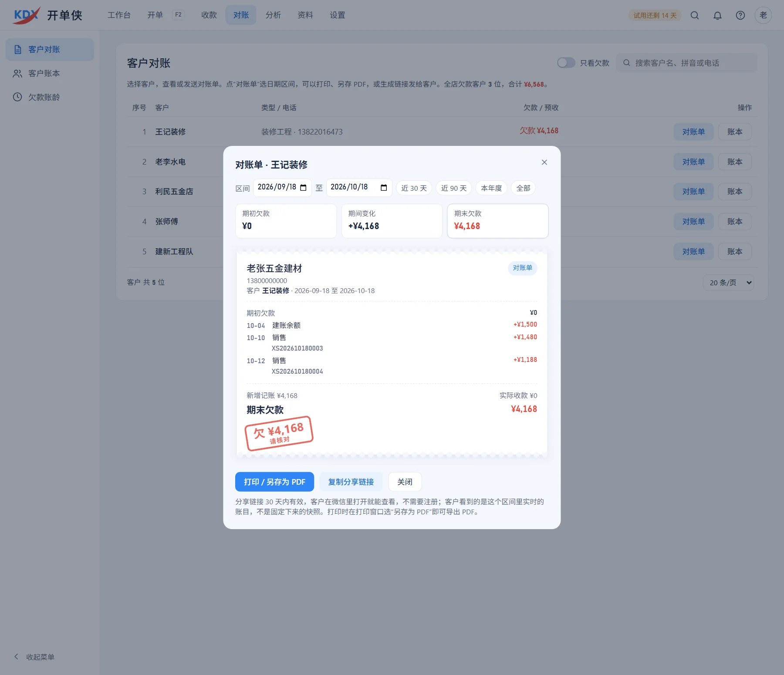Go to the 收款 menu
Viewport: 784px width, 675px height.
click(x=209, y=15)
